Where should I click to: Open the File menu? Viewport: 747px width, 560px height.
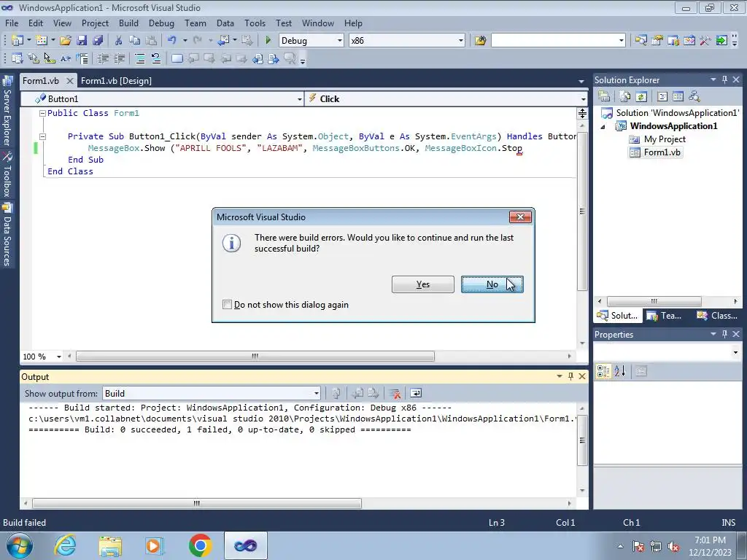pyautogui.click(x=12, y=23)
